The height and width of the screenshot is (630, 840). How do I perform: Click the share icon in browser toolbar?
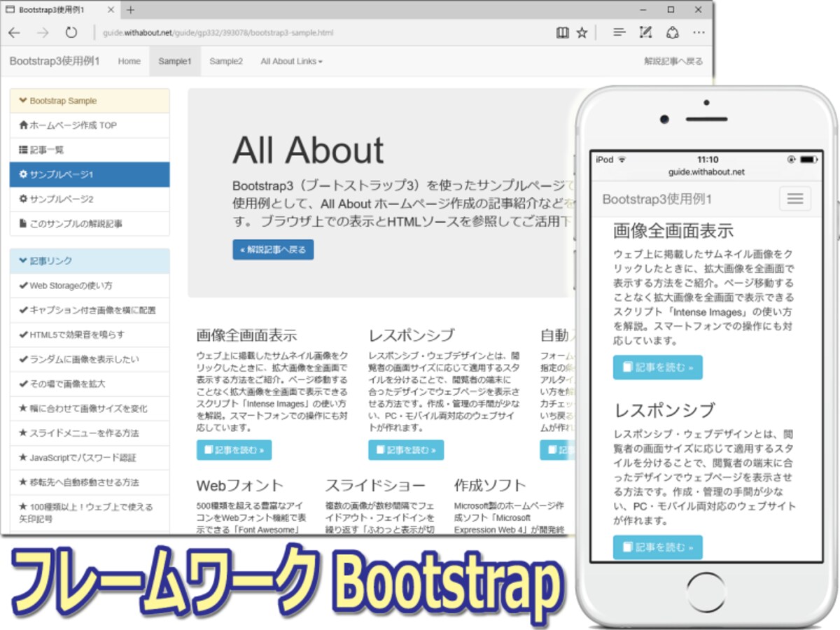(x=672, y=33)
